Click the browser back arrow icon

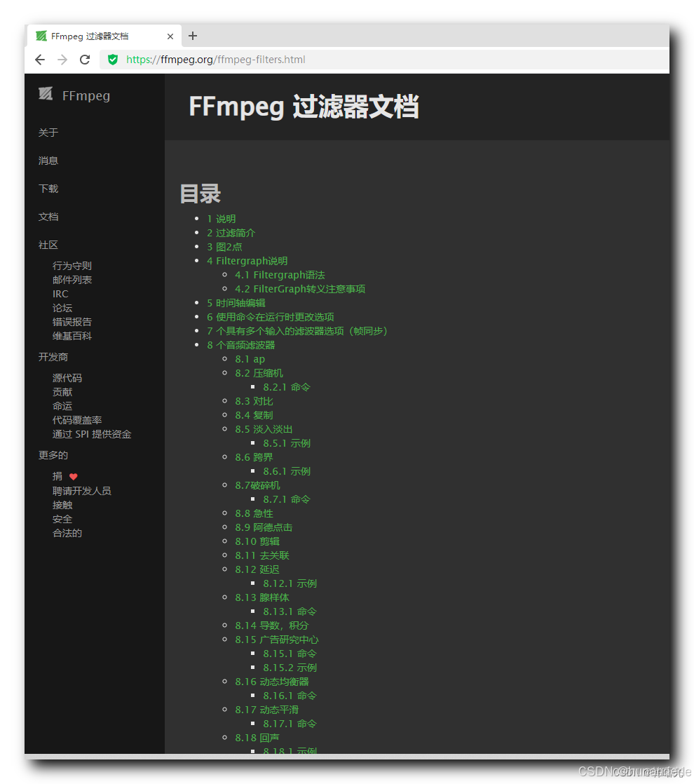(x=40, y=60)
